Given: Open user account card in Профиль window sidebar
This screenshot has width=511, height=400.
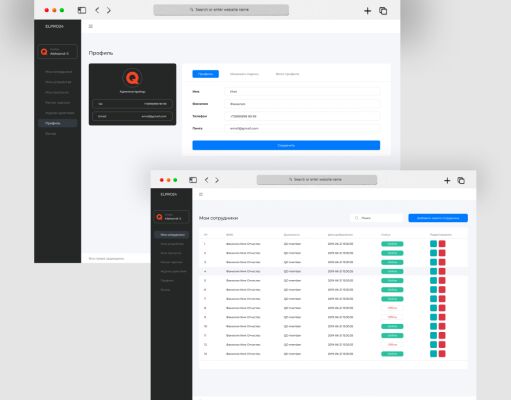Looking at the screenshot, I should click(58, 52).
